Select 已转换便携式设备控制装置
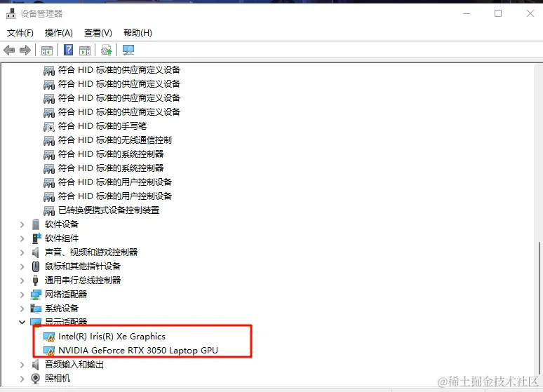This screenshot has width=543, height=392. pos(109,210)
